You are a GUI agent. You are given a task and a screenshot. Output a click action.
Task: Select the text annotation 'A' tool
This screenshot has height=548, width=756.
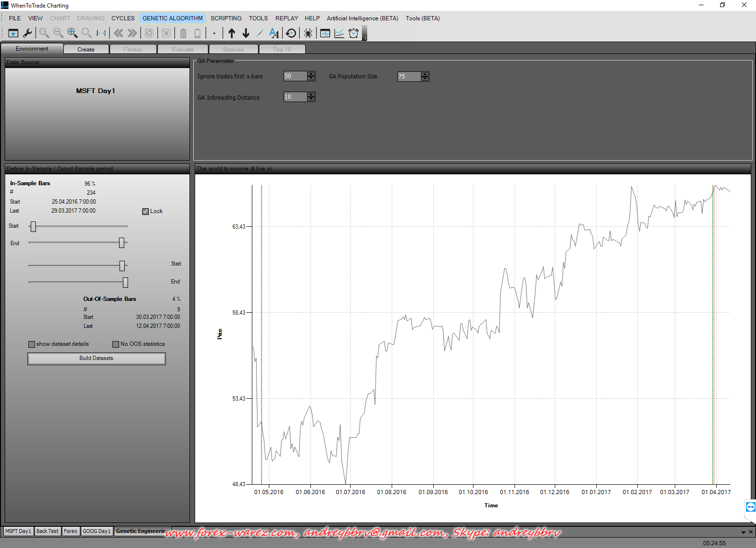click(x=274, y=33)
